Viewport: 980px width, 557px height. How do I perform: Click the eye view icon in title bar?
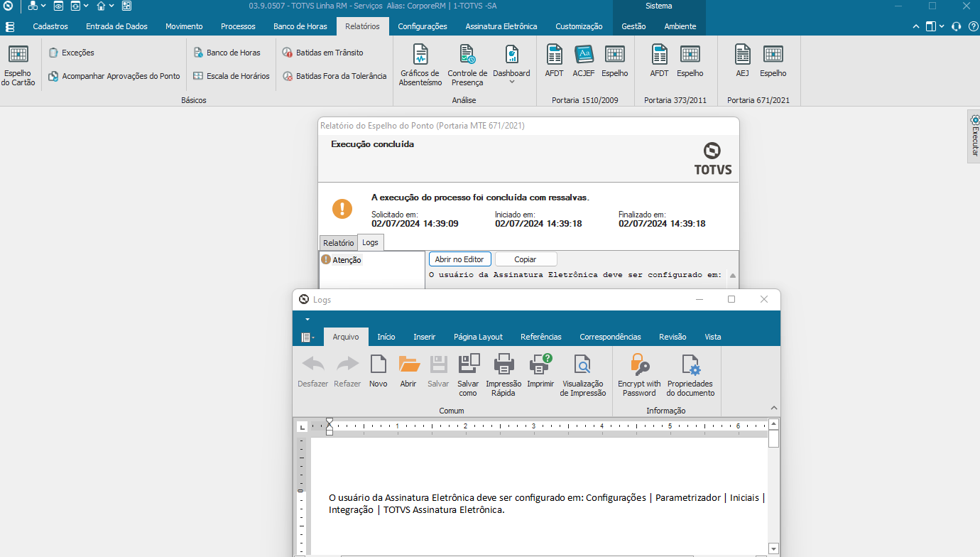(x=58, y=6)
